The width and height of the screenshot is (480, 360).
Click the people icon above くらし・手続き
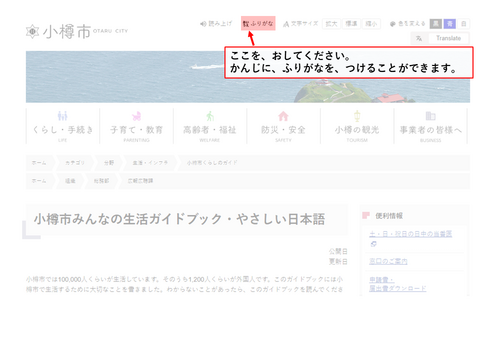[63, 116]
